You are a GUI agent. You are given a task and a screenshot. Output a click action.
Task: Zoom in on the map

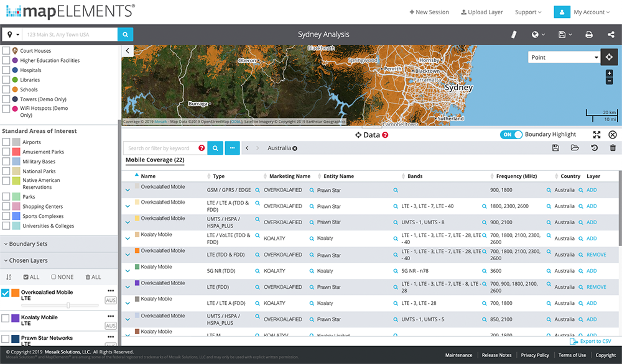609,73
